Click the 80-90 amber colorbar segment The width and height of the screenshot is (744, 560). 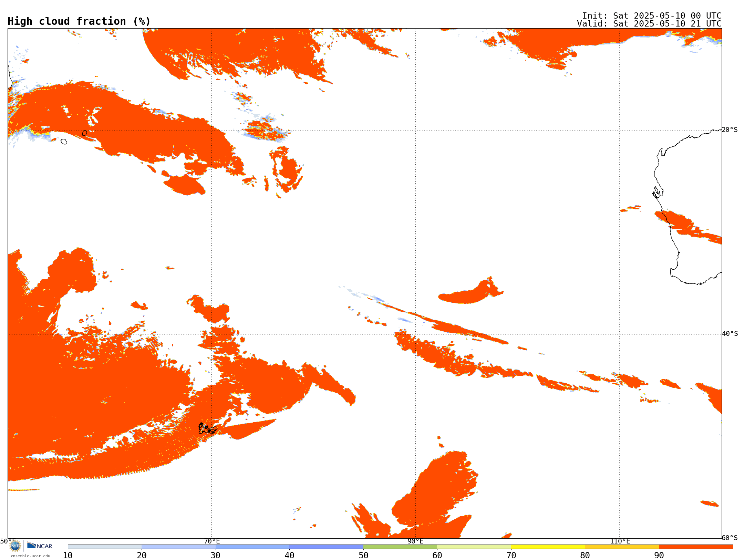pyautogui.click(x=622, y=547)
